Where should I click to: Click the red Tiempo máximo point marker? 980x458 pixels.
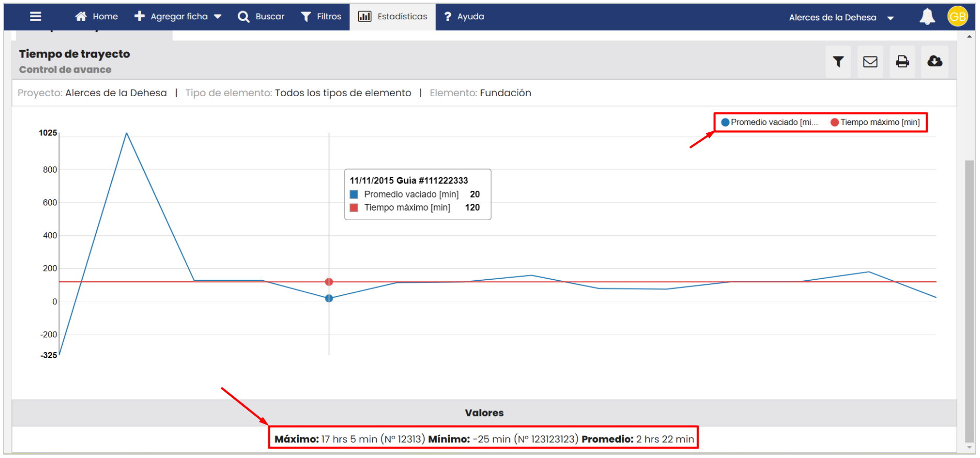coord(329,282)
